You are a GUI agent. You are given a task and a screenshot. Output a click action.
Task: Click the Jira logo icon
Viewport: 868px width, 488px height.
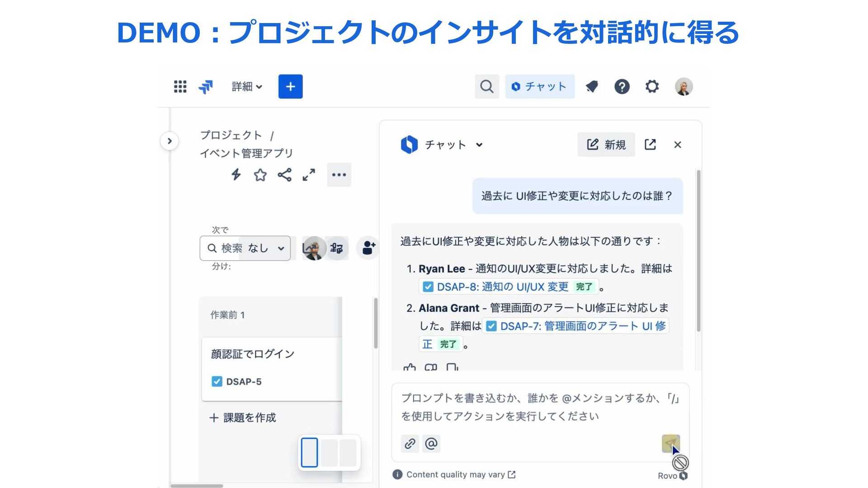pos(206,86)
